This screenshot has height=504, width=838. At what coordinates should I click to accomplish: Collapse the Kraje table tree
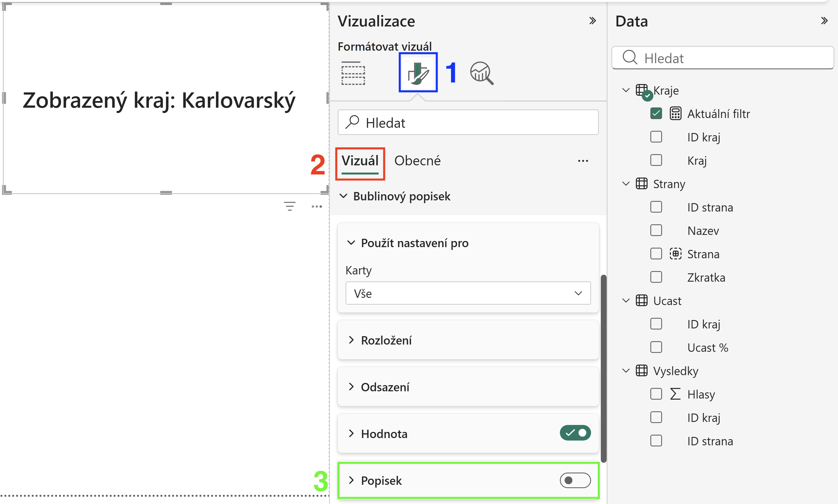626,90
